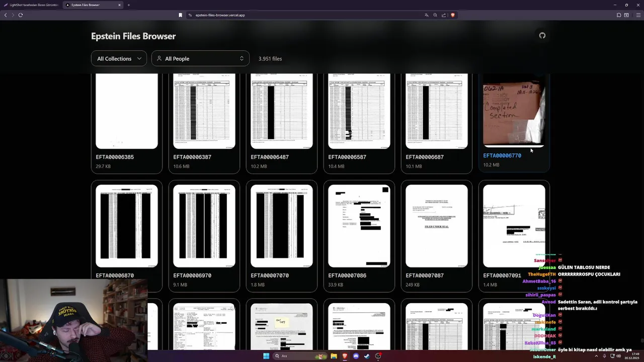Viewport: 644px width, 362px height.
Task: Open file thumbnail EFTA00007086
Action: pyautogui.click(x=359, y=226)
